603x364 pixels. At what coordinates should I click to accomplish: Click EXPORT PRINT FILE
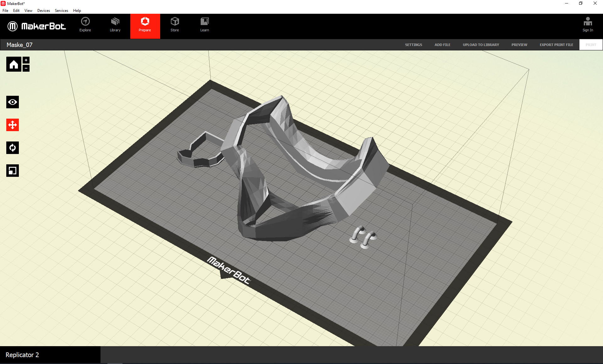(557, 45)
